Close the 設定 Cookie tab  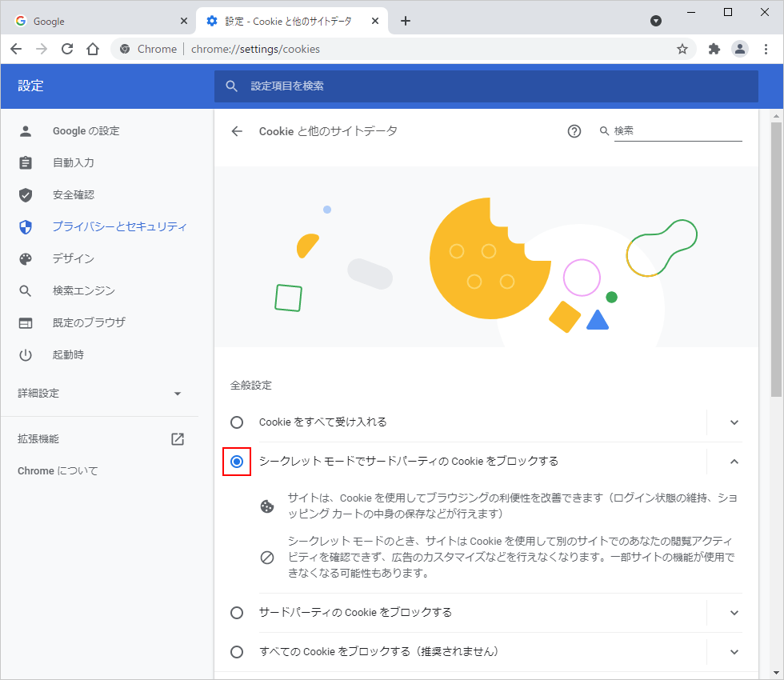375,21
